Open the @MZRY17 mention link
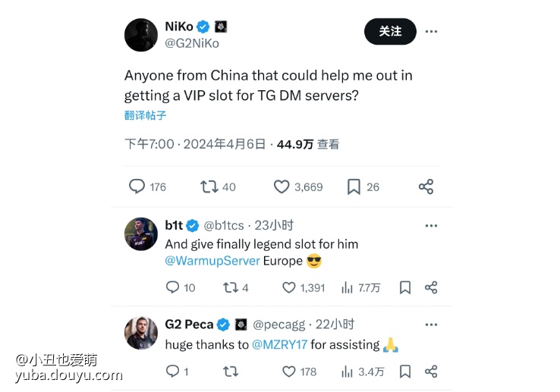Image resolution: width=560 pixels, height=392 pixels. point(280,344)
